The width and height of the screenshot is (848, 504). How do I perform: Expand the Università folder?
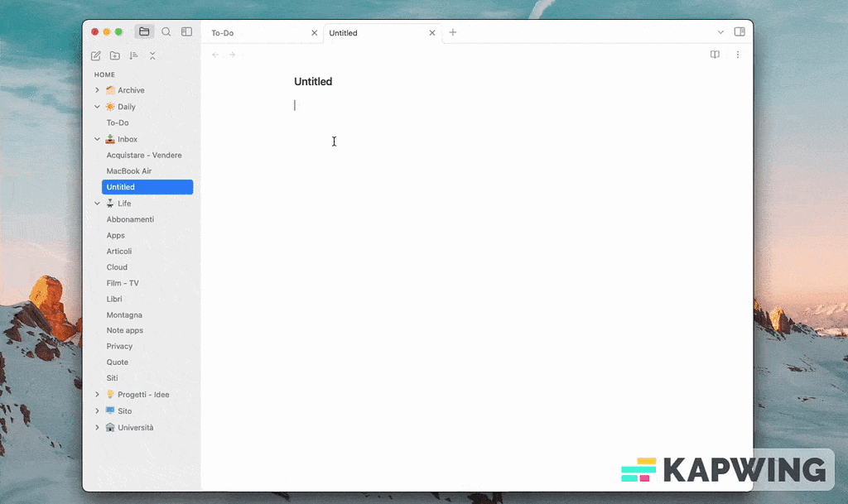tap(97, 428)
